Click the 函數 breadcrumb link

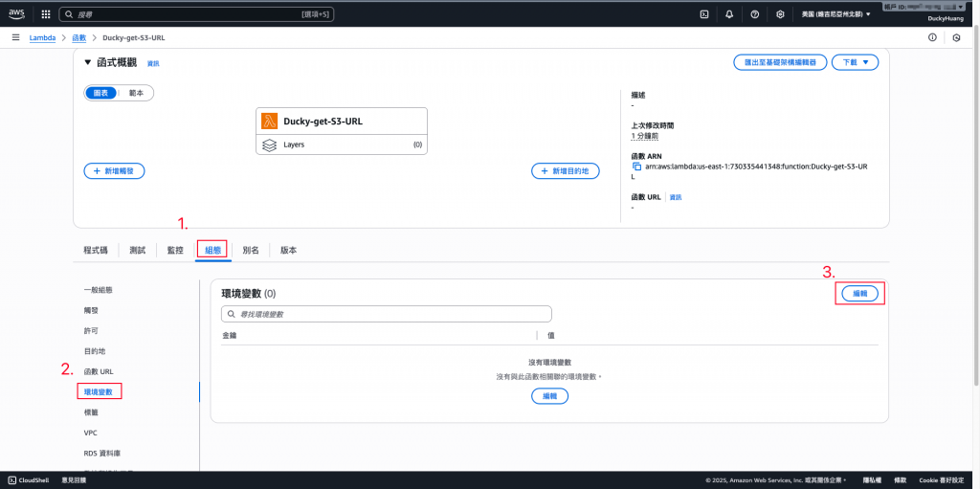tap(78, 38)
